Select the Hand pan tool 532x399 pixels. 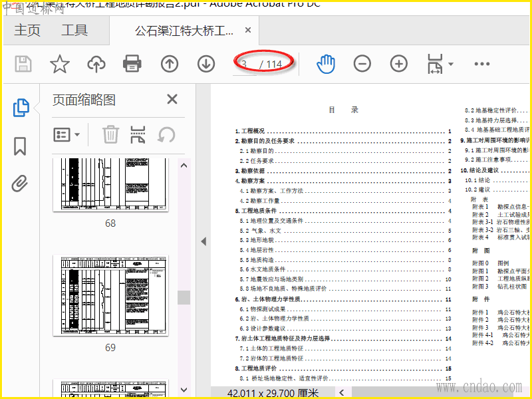pos(326,64)
